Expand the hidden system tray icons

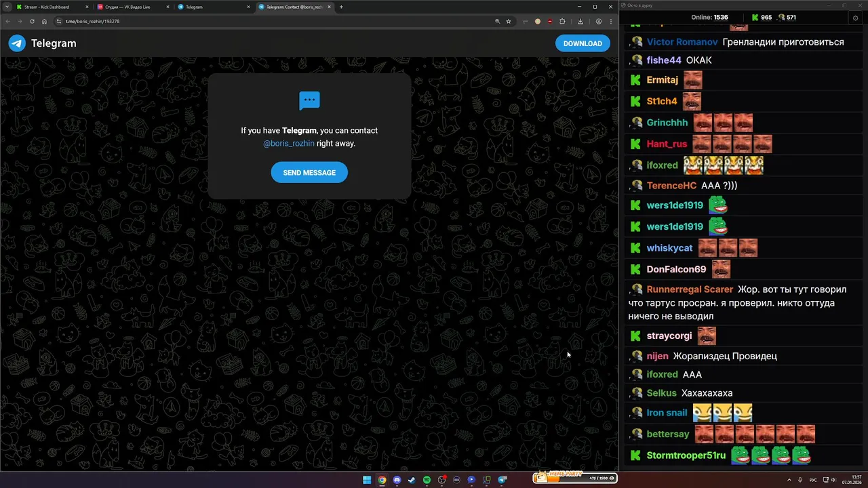[x=789, y=480]
